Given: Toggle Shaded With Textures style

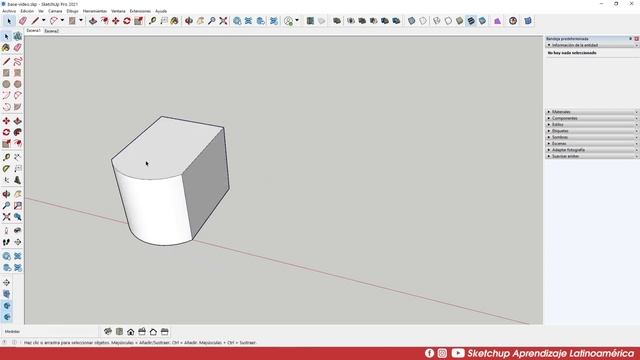Looking at the screenshot, I should click(x=471, y=20).
